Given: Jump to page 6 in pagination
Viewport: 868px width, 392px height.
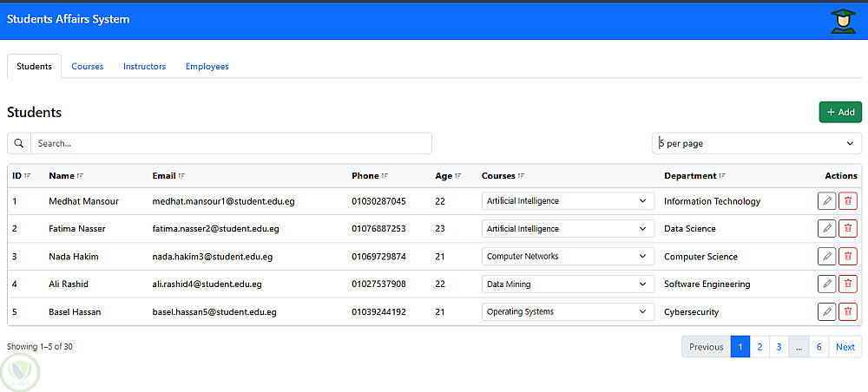Looking at the screenshot, I should [819, 347].
